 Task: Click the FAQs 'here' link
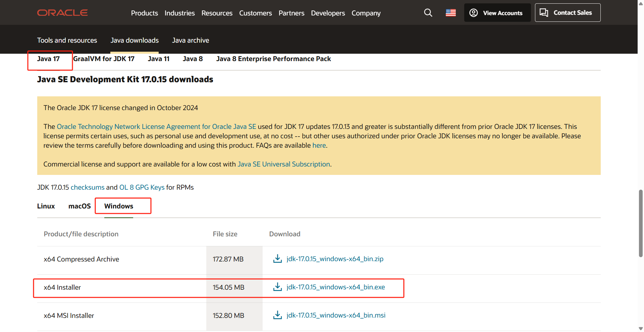319,145
